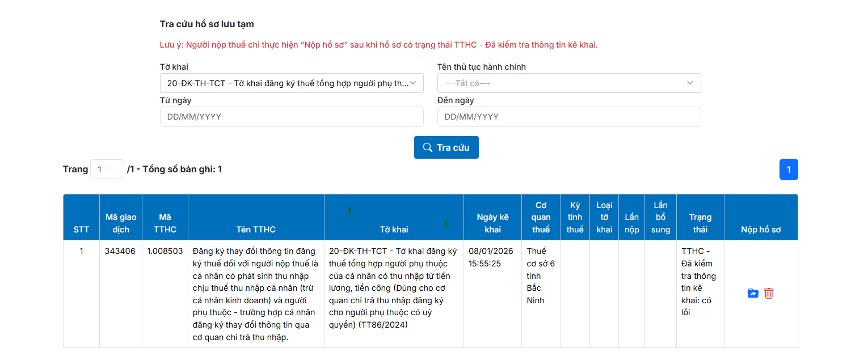Go to page 1 in pagination
Viewport: 868px width, 352px height.
pyautogui.click(x=789, y=169)
